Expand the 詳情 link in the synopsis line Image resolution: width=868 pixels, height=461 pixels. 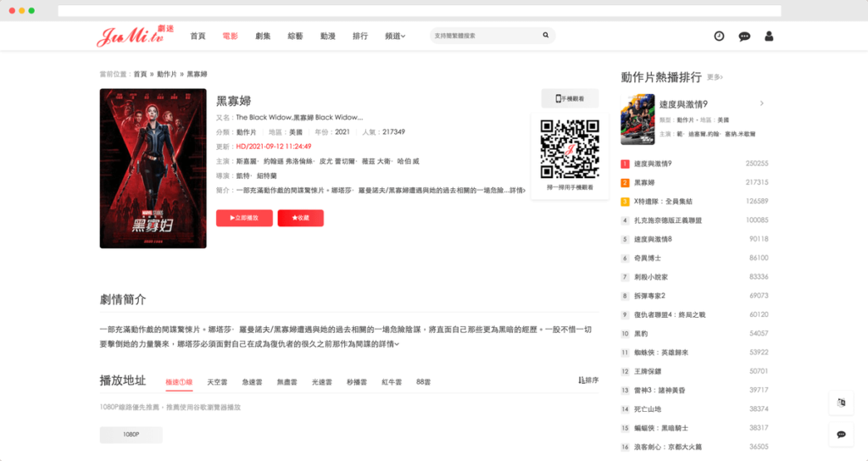(517, 191)
